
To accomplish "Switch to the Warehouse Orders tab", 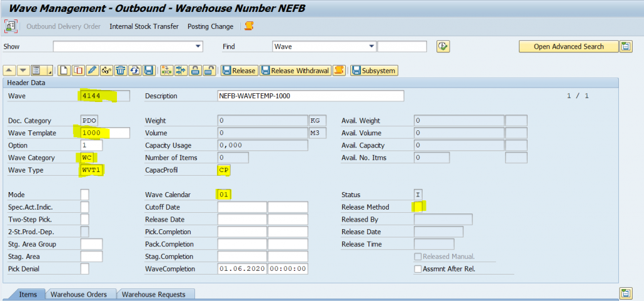I will click(x=79, y=295).
